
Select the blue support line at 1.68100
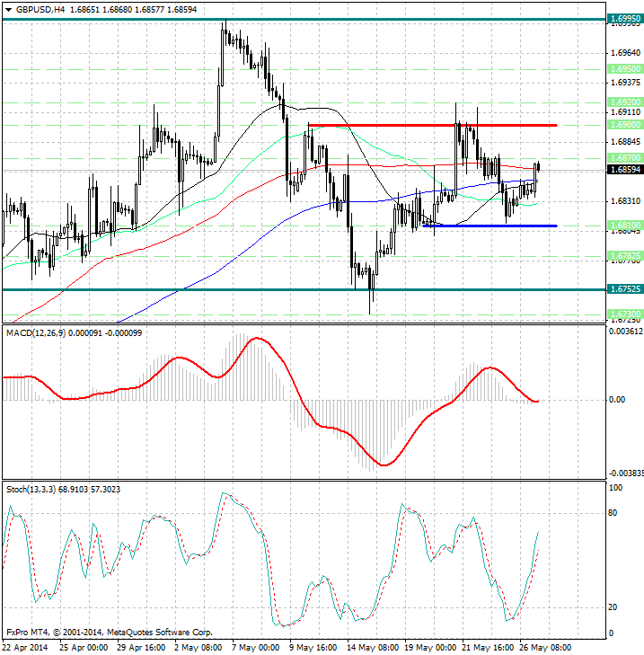click(490, 226)
